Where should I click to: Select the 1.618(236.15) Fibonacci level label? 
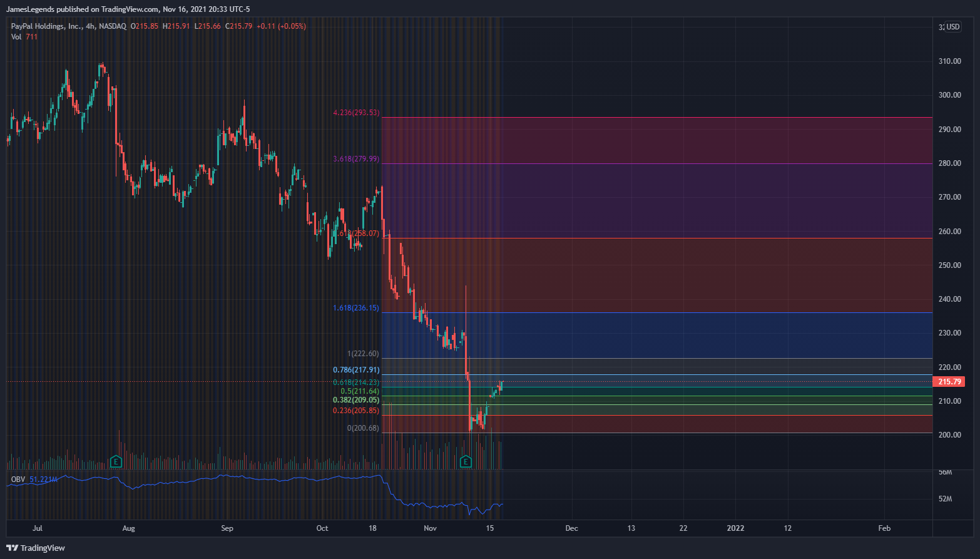[x=356, y=308]
